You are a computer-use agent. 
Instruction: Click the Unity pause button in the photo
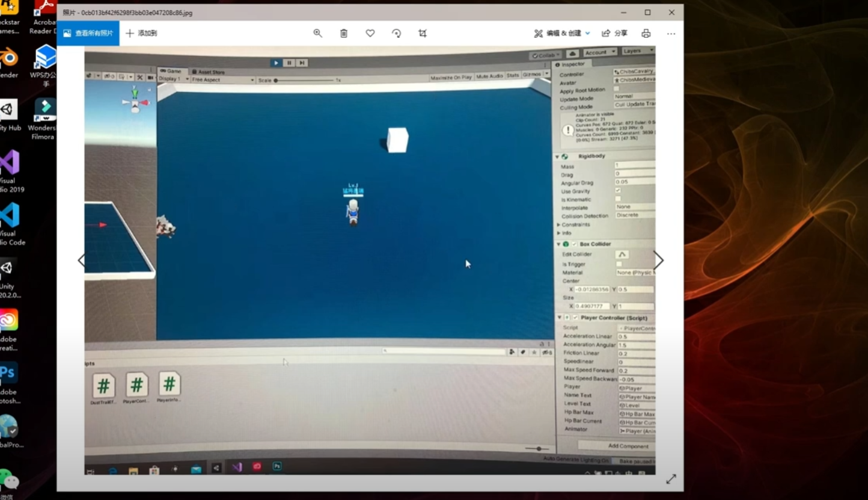pos(289,63)
